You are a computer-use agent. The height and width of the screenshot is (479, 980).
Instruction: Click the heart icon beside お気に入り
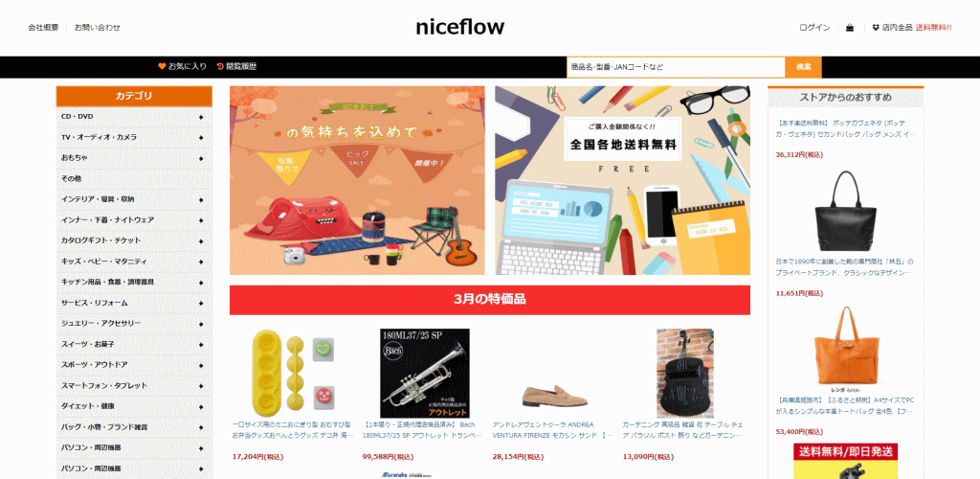(x=162, y=66)
